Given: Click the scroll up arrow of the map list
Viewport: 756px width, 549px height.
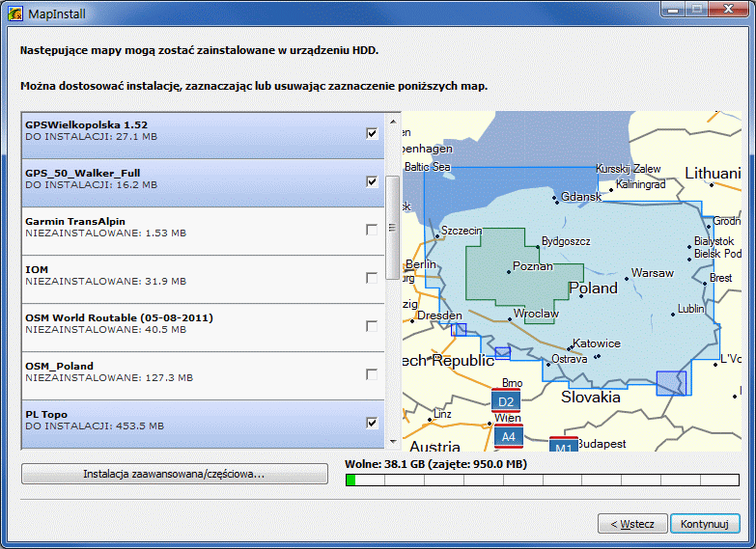Looking at the screenshot, I should point(392,122).
